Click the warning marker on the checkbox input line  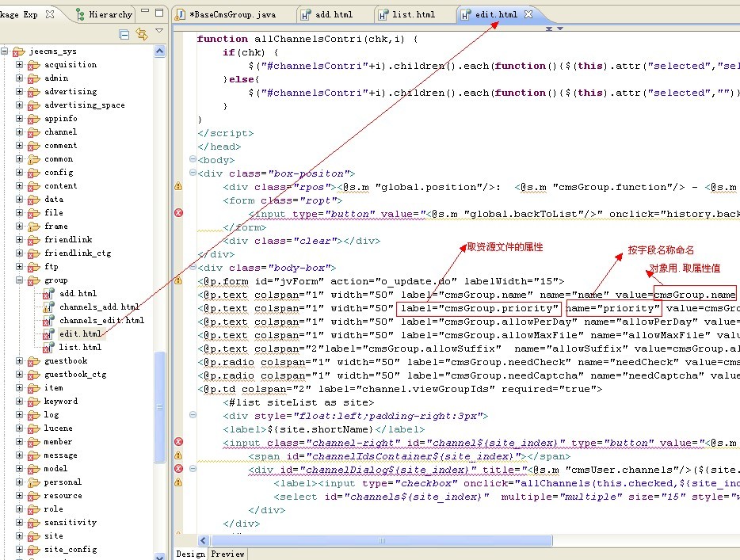(x=178, y=482)
